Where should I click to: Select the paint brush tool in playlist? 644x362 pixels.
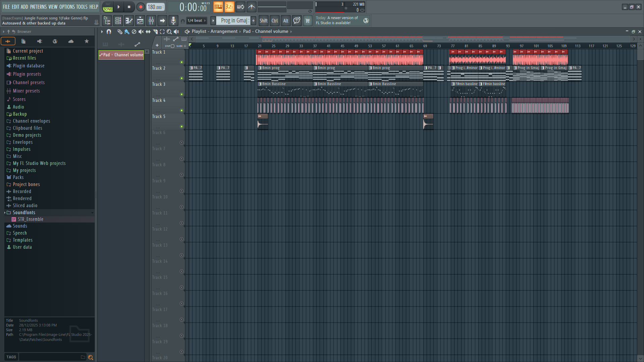126,32
